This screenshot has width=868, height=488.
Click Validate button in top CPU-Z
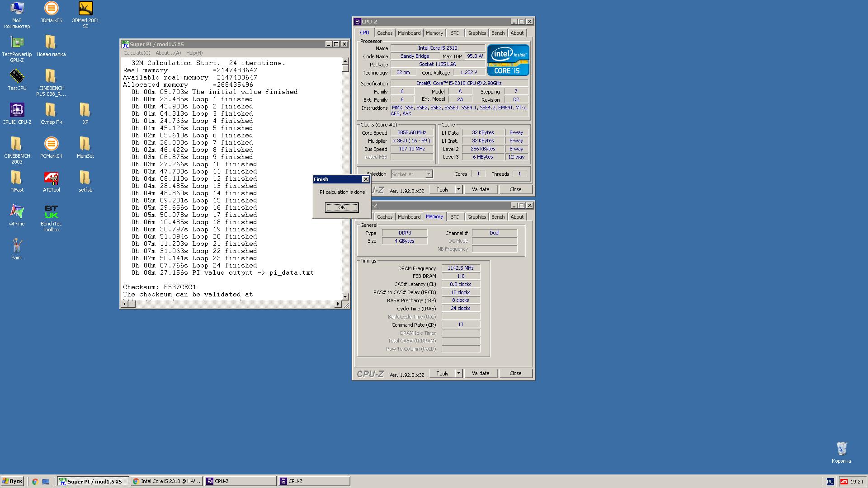pyautogui.click(x=481, y=189)
